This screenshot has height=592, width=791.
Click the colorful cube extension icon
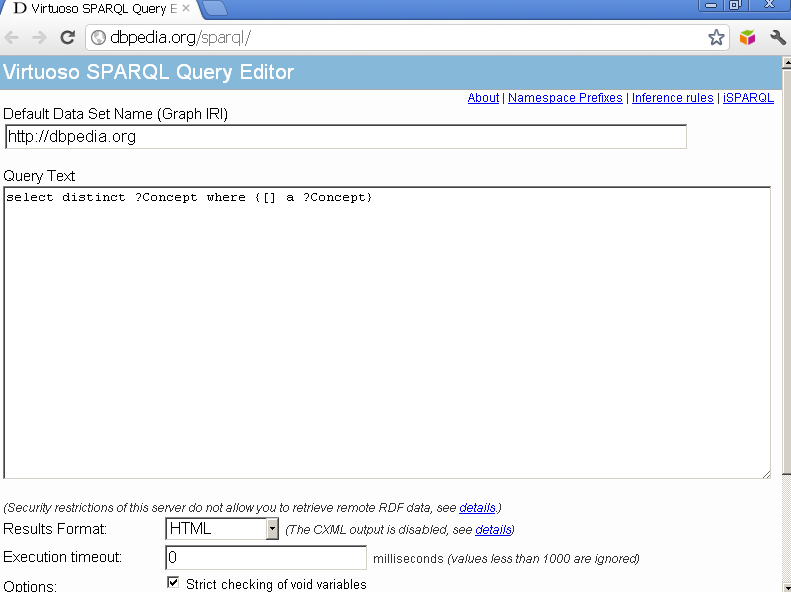(747, 38)
